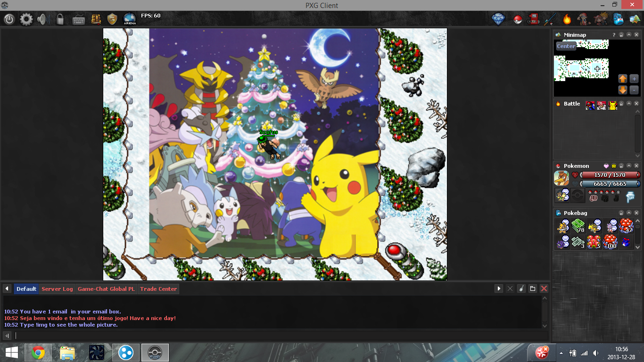Open the Trade Center chat tab
Image resolution: width=644 pixels, height=362 pixels.
158,289
